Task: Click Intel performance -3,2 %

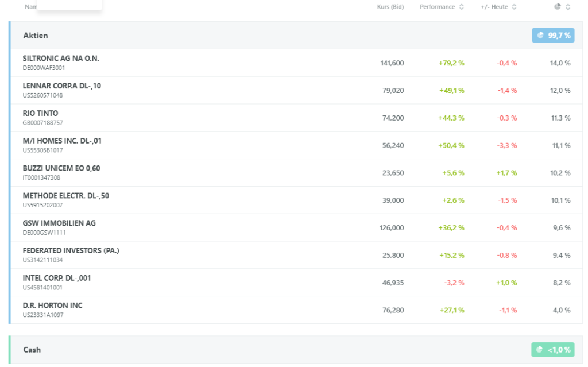Action: tap(454, 283)
